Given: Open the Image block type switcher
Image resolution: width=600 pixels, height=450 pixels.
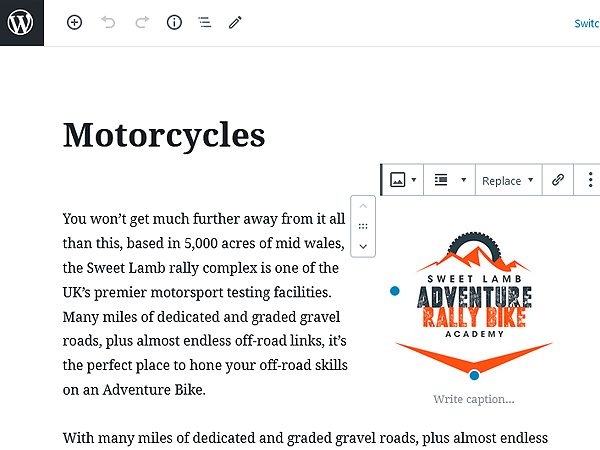Looking at the screenshot, I should coord(403,180).
